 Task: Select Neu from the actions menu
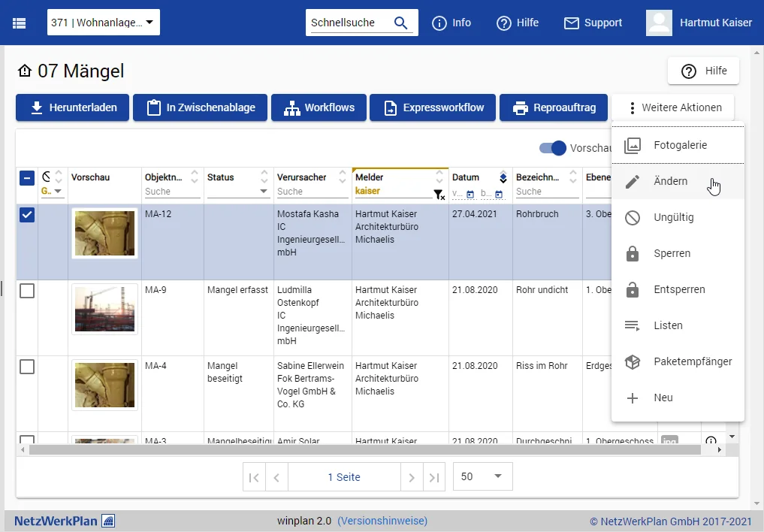click(x=678, y=397)
